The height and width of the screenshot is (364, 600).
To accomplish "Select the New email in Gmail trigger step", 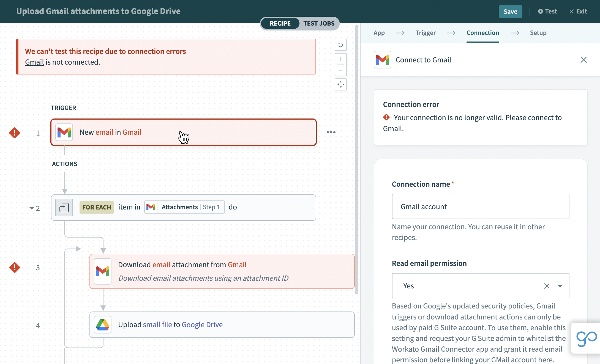I will (x=184, y=132).
